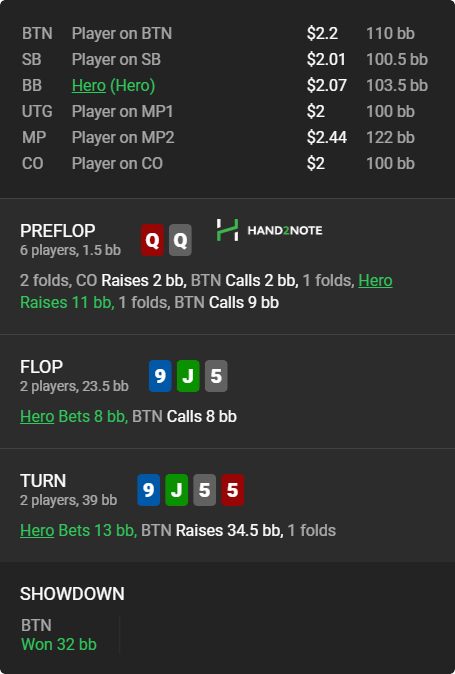Click Hero link in preflop action line
Screen dimensions: 455x674
tap(376, 281)
